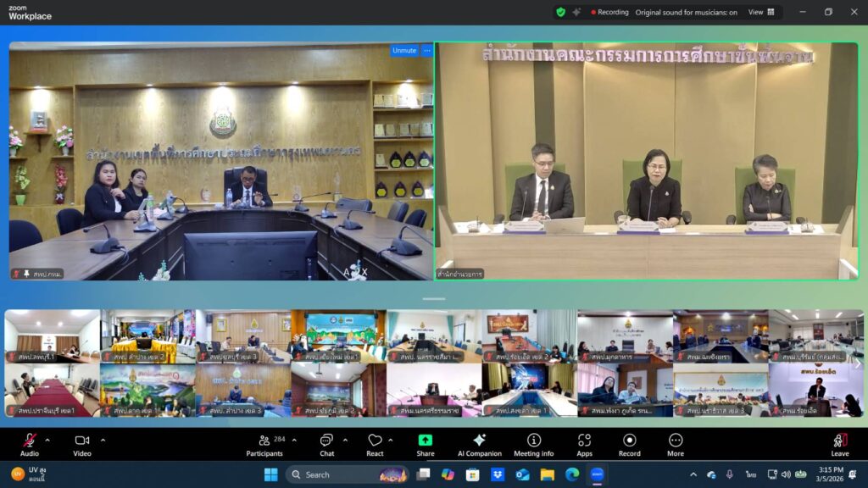
Task: Click the Record icon in the toolbar
Action: point(629,444)
